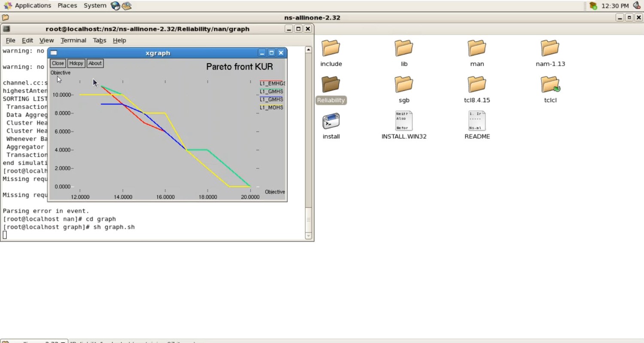
Task: Click the Close button in xgraph
Action: point(58,63)
